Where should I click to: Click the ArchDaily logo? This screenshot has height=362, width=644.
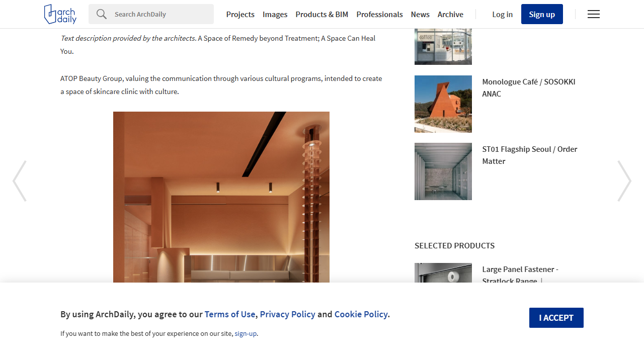point(60,14)
